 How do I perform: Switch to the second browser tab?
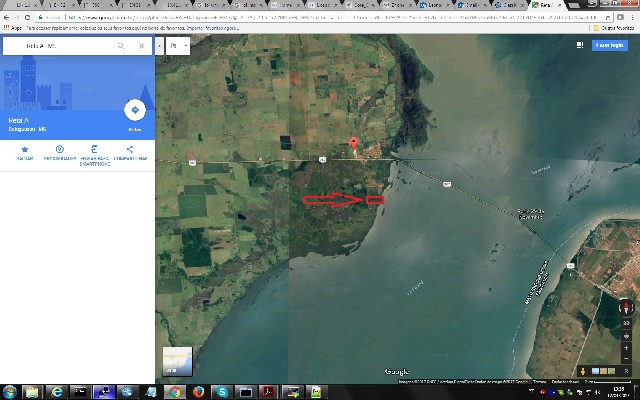click(x=60, y=5)
